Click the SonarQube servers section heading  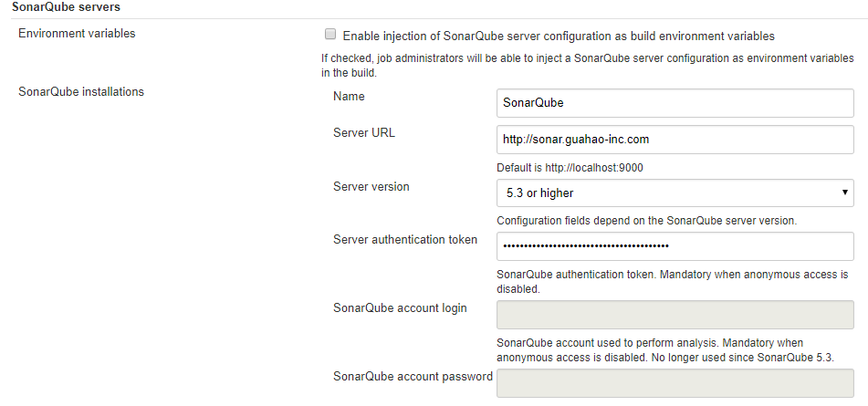pos(67,7)
